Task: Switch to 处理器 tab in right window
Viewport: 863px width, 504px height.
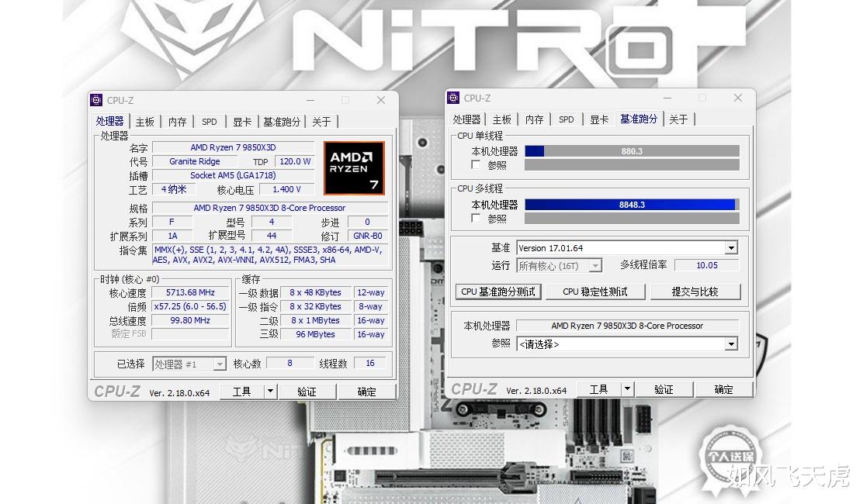Action: pos(466,119)
